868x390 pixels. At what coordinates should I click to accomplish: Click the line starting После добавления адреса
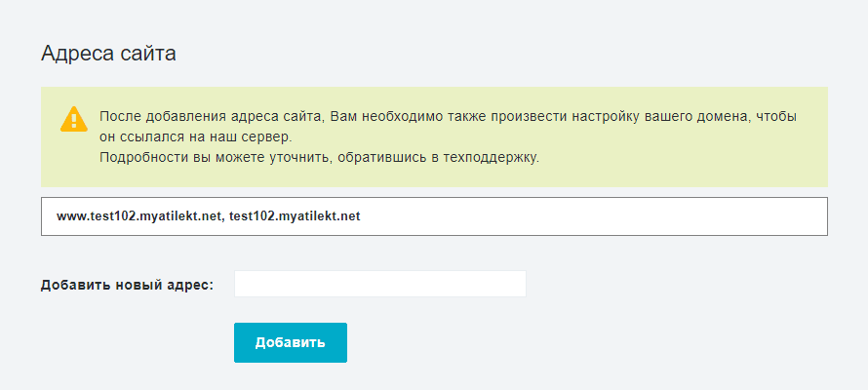coord(449,118)
